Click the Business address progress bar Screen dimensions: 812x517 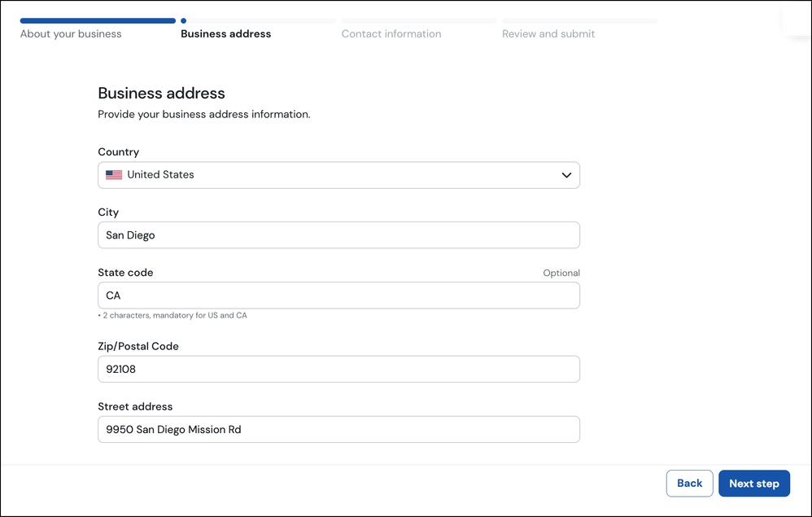click(259, 20)
